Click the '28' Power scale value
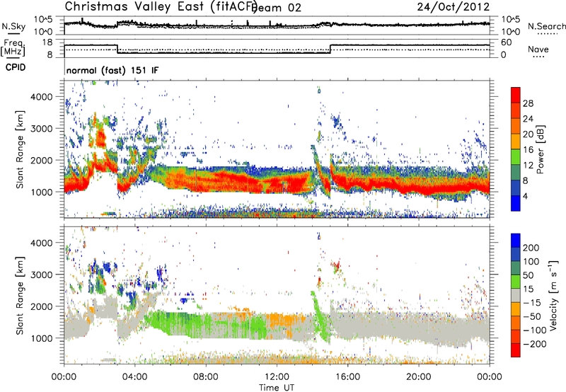Image resolution: width=566 pixels, height=392 pixels. click(528, 103)
